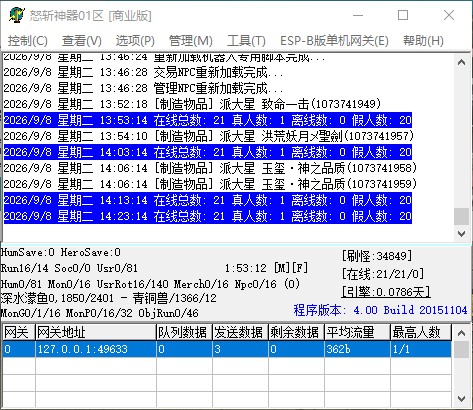
Task: Click the 平均流量 column header
Action: point(357,332)
